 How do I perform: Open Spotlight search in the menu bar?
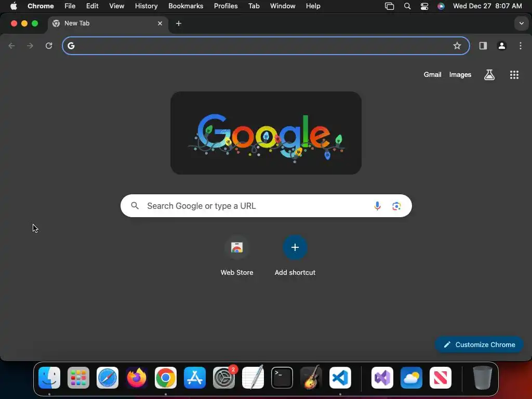click(x=407, y=6)
